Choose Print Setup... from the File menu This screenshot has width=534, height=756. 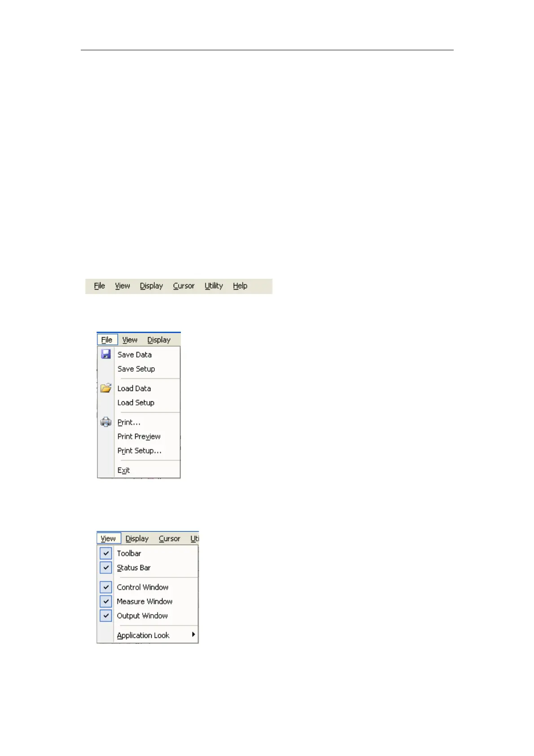tap(139, 451)
